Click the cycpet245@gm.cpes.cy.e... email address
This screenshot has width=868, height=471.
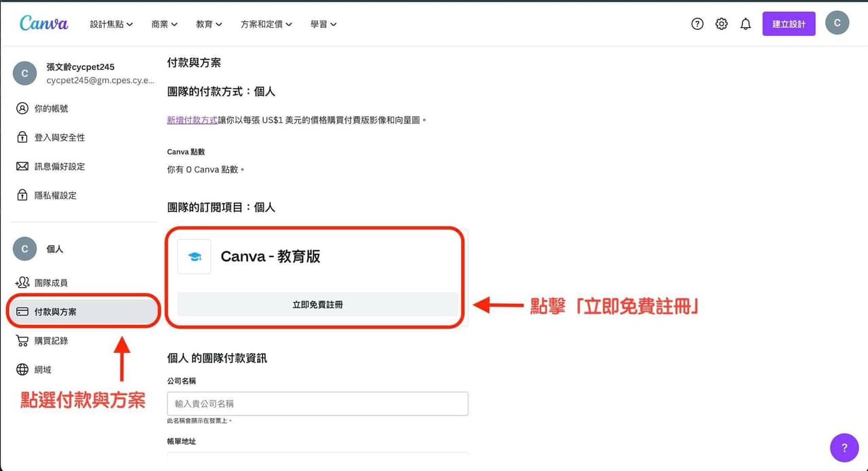click(x=100, y=80)
